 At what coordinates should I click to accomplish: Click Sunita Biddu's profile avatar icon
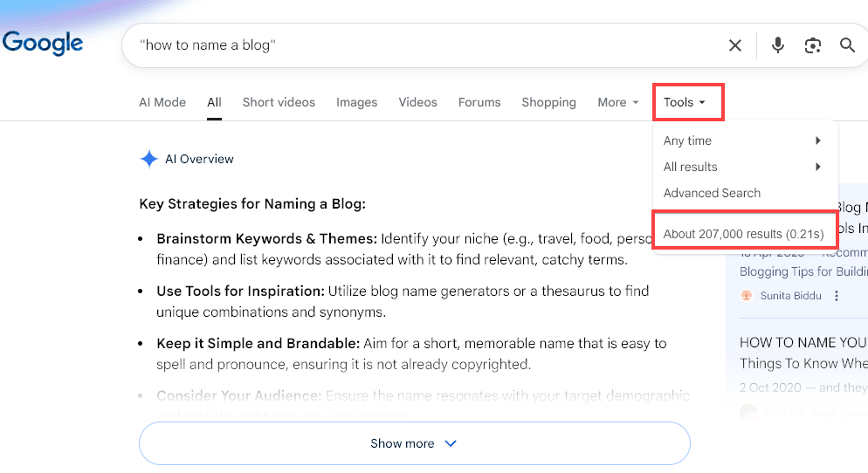[x=747, y=296]
